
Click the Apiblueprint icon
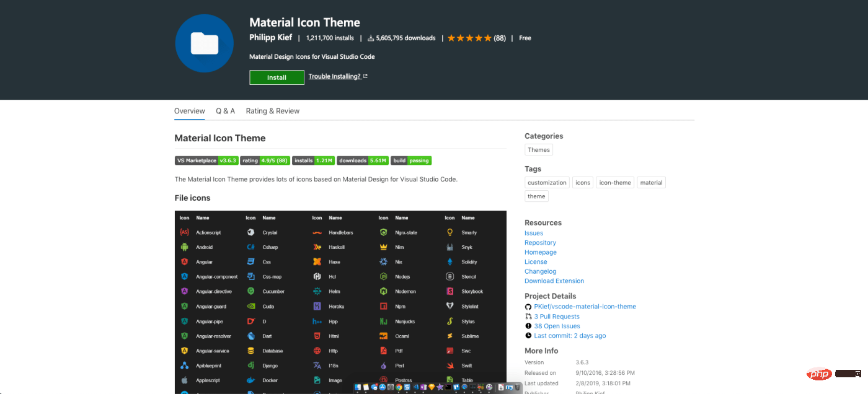[x=184, y=366]
